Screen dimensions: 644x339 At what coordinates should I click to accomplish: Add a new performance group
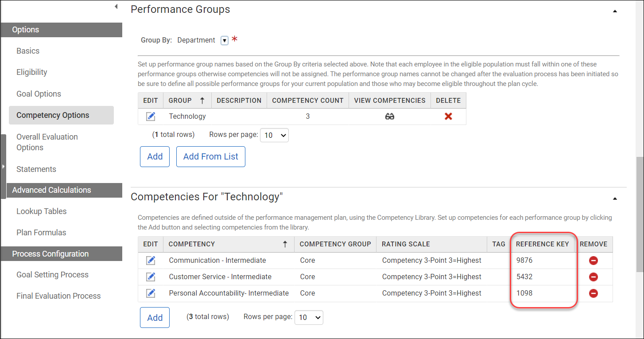click(155, 156)
